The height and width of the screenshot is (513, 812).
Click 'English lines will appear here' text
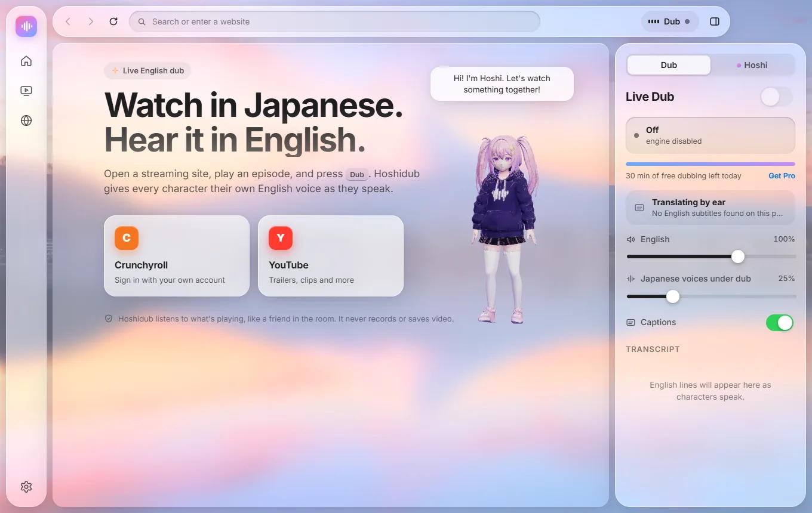point(710,391)
